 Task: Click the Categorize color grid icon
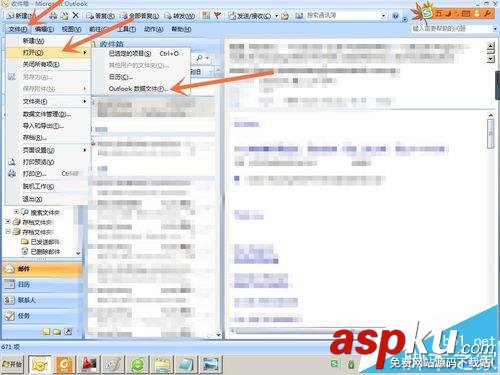(206, 15)
